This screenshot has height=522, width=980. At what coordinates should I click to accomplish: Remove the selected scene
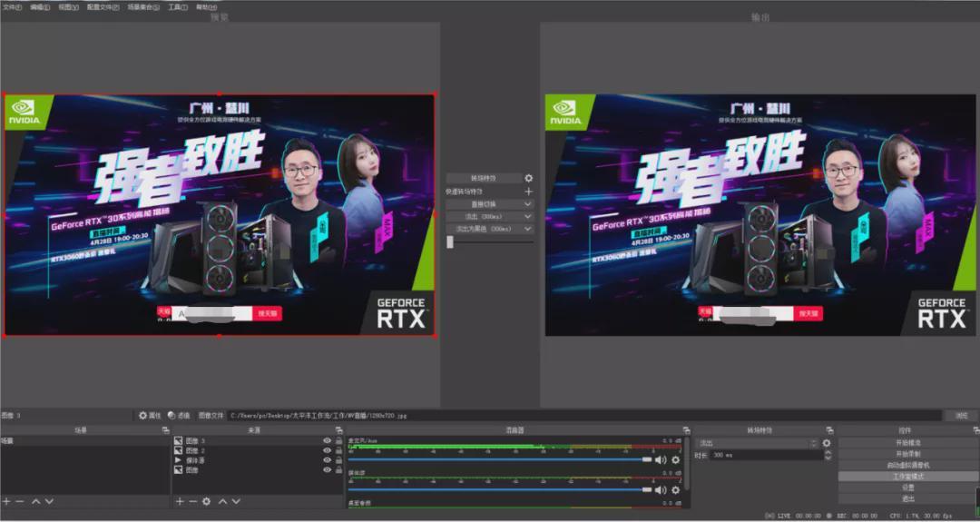pos(20,501)
